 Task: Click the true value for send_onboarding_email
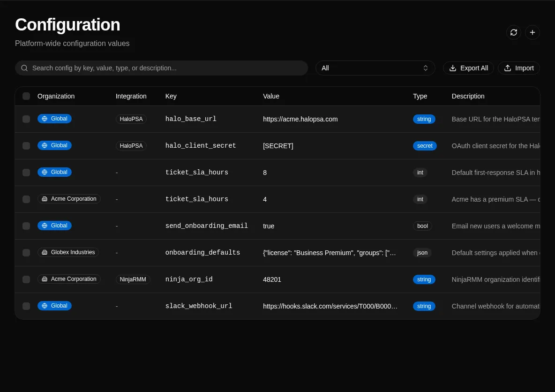269,226
